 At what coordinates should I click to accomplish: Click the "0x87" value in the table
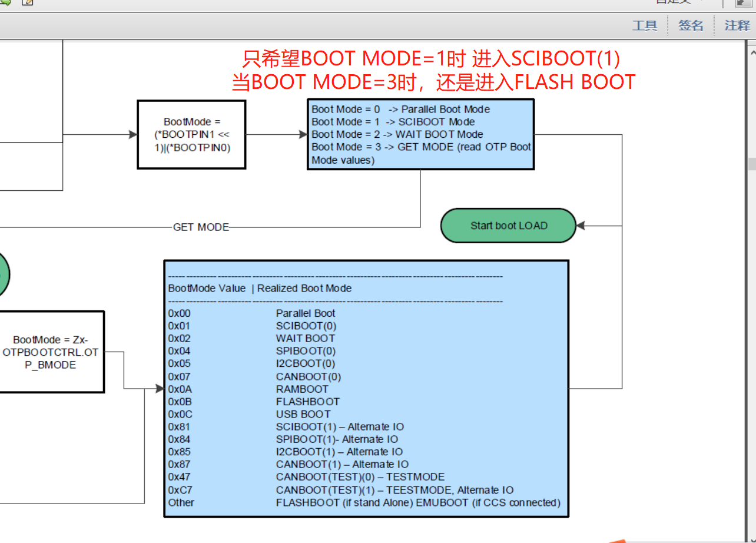[x=180, y=465]
